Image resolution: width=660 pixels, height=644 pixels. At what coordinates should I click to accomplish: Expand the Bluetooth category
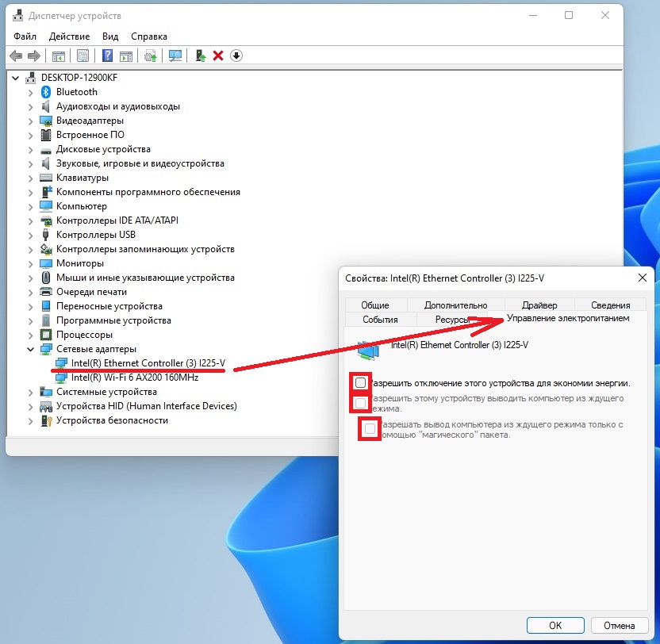tap(30, 93)
